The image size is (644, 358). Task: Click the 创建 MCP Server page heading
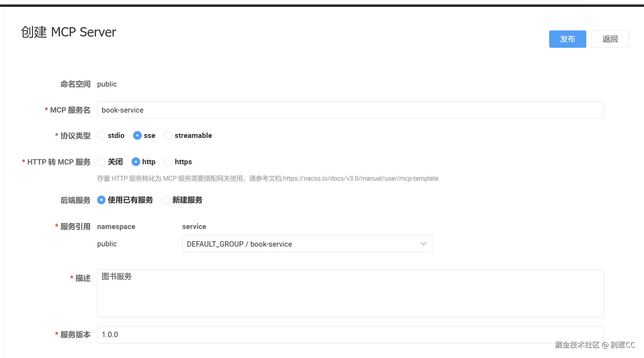(68, 32)
